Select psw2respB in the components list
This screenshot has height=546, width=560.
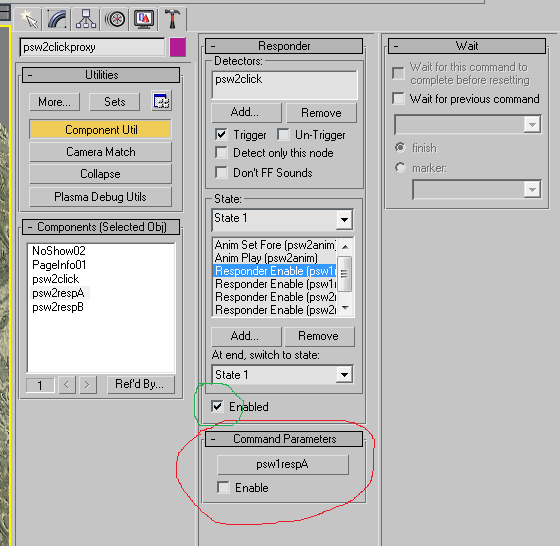coord(58,307)
